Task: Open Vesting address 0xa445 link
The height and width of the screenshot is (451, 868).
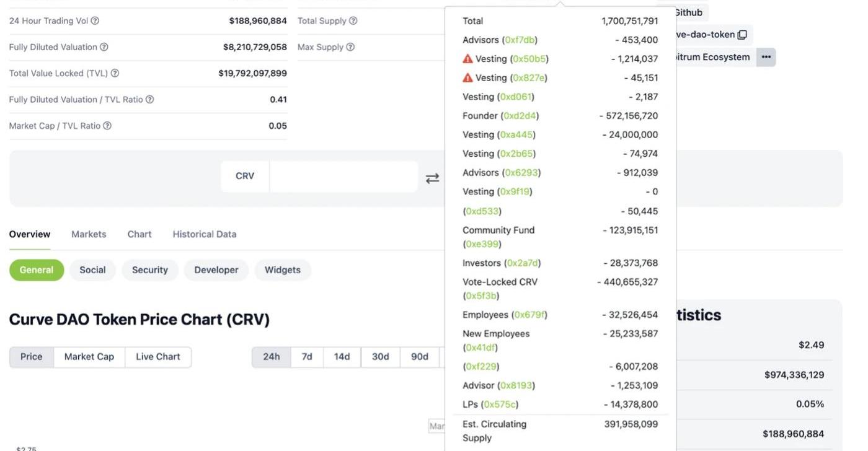Action: [x=516, y=134]
